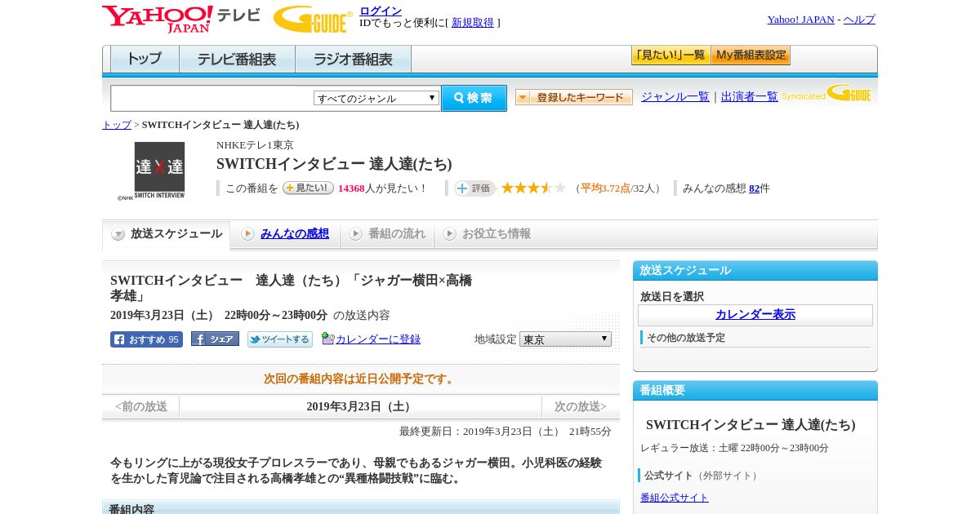Open My番組表設定 button
The width and height of the screenshot is (980, 514).
coord(751,55)
